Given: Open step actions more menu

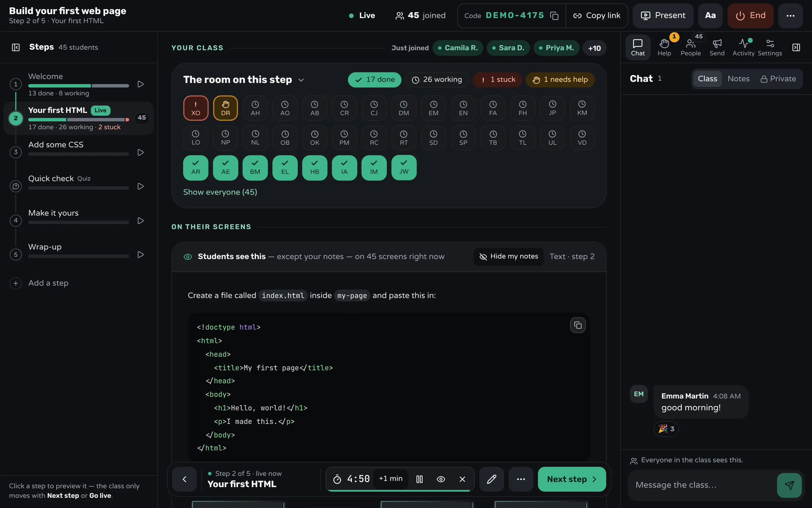Looking at the screenshot, I should (x=521, y=479).
